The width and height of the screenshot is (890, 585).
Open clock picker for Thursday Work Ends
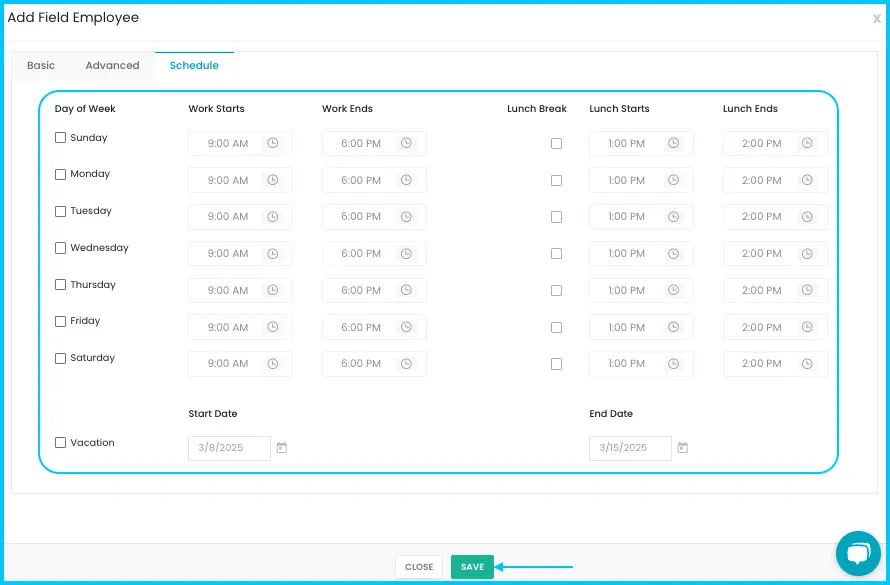coord(406,290)
